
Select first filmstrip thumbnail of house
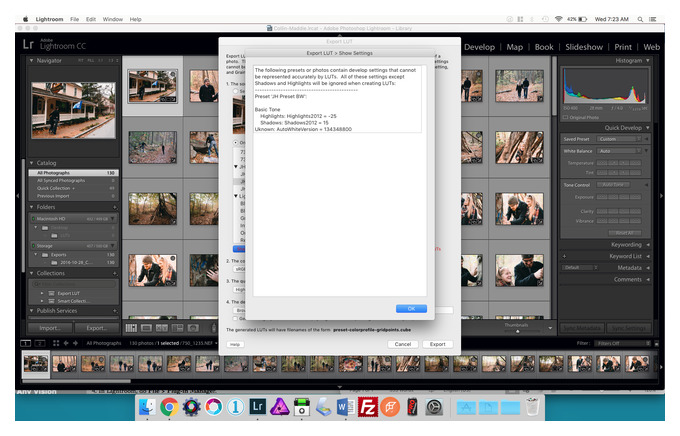pos(36,364)
